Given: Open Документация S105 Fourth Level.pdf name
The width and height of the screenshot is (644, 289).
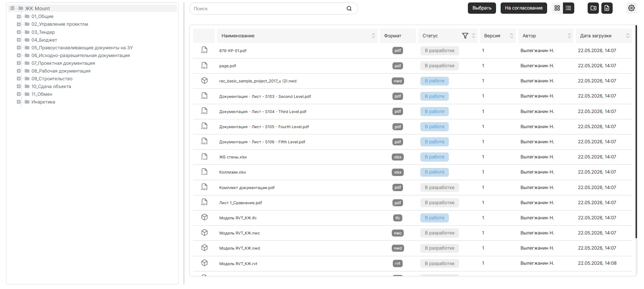Looking at the screenshot, I should point(264,127).
